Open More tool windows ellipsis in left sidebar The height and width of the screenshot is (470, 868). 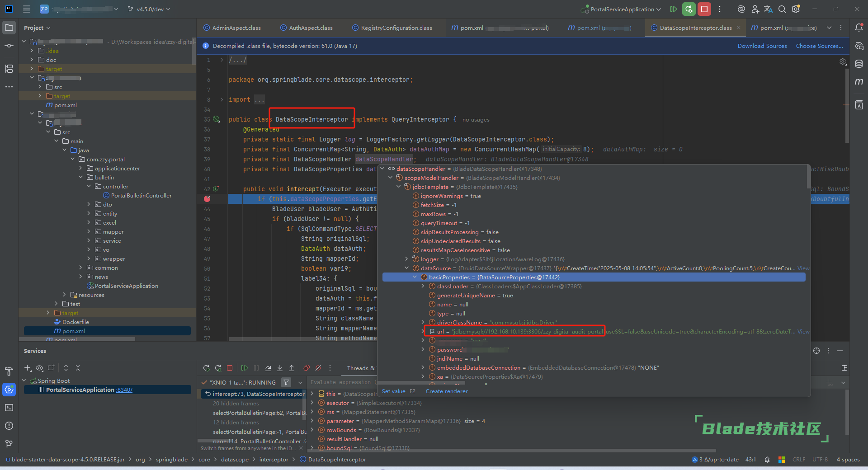click(9, 87)
